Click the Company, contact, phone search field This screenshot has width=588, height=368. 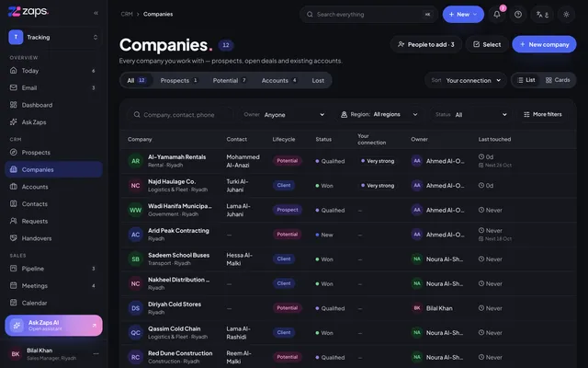point(180,114)
